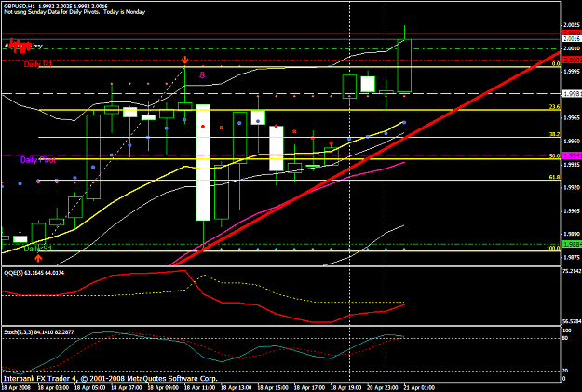The height and width of the screenshot is (392, 582).
Task: Click the Stochastic 20 scale value
Action: click(x=565, y=371)
